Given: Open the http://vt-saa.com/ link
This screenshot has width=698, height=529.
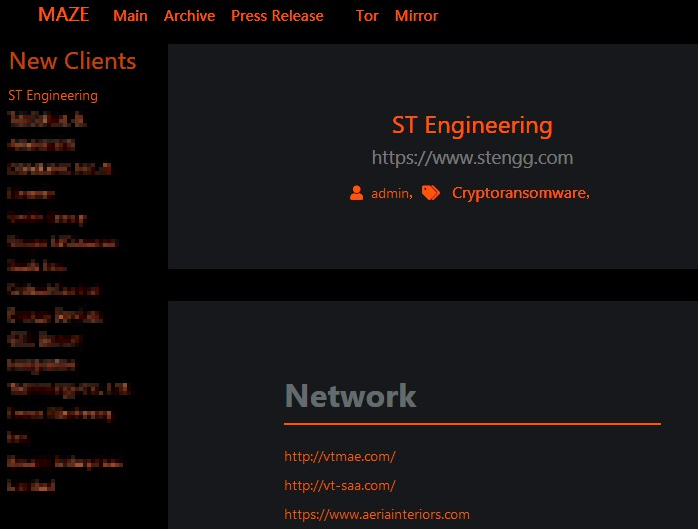Looking at the screenshot, I should coord(340,485).
